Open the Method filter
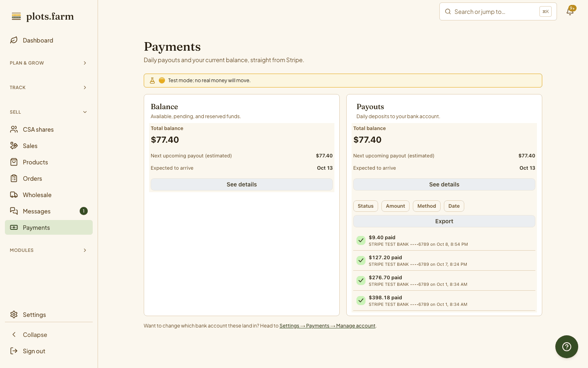The width and height of the screenshot is (588, 368). tap(427, 206)
